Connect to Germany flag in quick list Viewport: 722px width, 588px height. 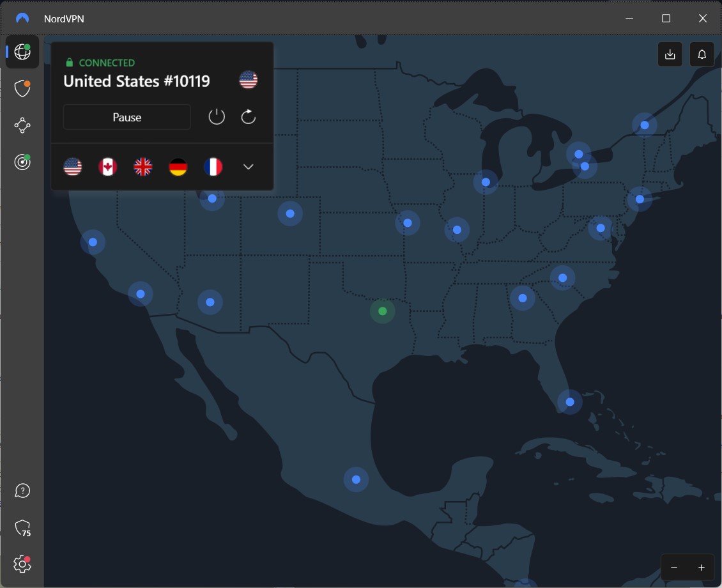click(x=178, y=167)
